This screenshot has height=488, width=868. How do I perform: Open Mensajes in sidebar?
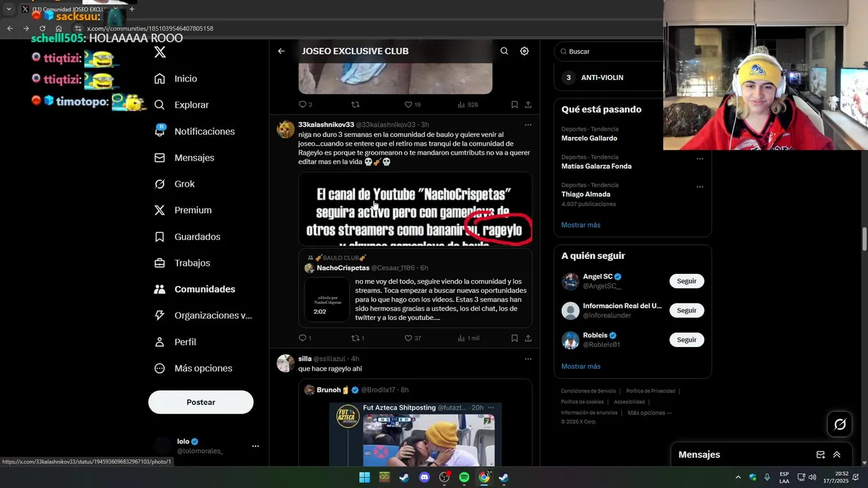184,157
